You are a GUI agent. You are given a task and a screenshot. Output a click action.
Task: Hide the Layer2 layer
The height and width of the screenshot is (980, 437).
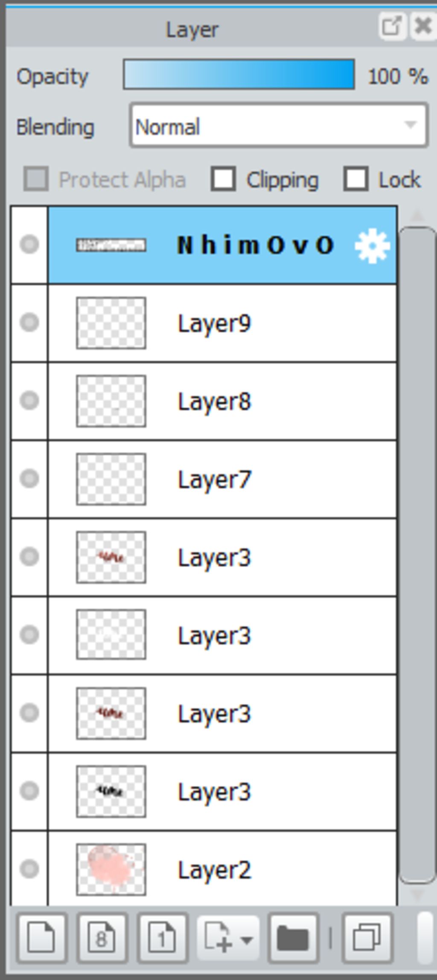[29, 869]
